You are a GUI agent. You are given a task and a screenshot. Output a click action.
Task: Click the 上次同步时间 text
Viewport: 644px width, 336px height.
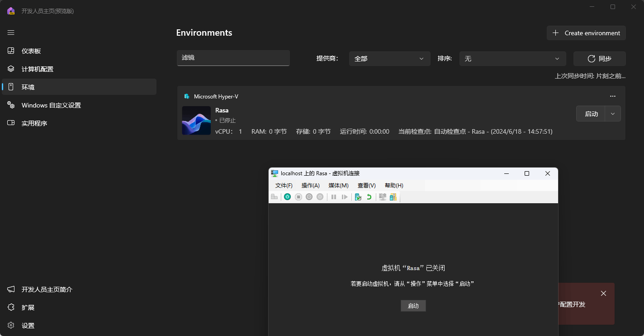click(590, 76)
